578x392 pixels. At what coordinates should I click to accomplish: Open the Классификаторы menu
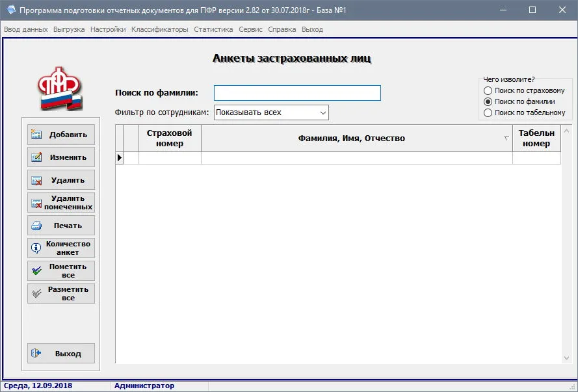coord(159,29)
